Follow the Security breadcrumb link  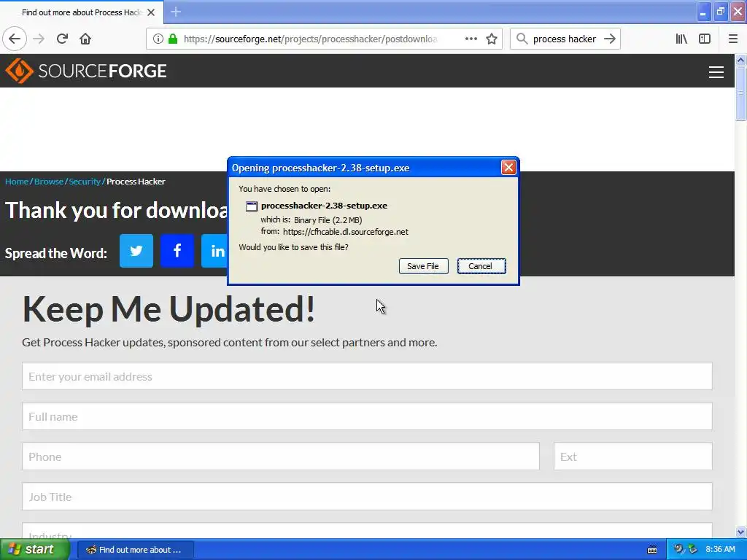click(x=85, y=182)
